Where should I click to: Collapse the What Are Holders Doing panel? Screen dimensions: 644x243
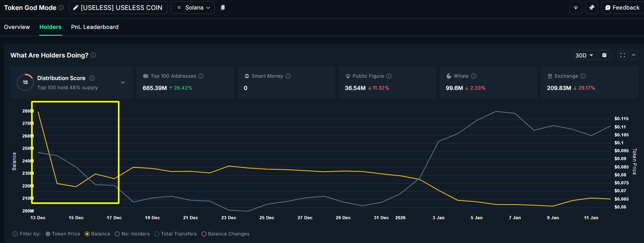pos(634,55)
